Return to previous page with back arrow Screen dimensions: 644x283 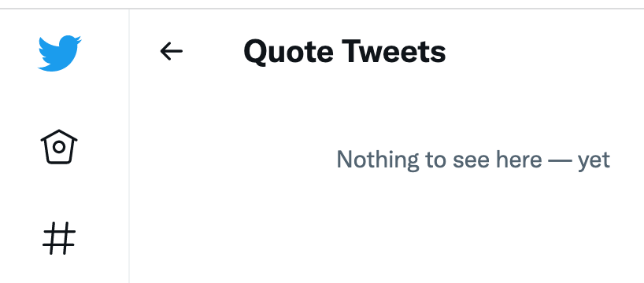click(172, 52)
